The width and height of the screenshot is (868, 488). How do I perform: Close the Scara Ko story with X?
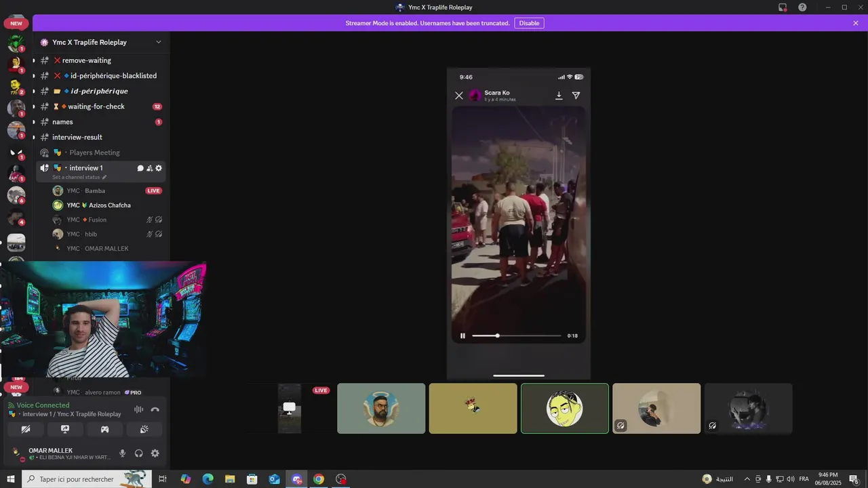coord(459,96)
